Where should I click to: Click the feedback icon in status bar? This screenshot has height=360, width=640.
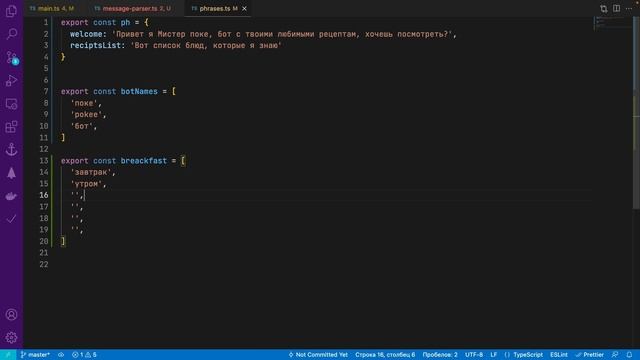click(615, 355)
